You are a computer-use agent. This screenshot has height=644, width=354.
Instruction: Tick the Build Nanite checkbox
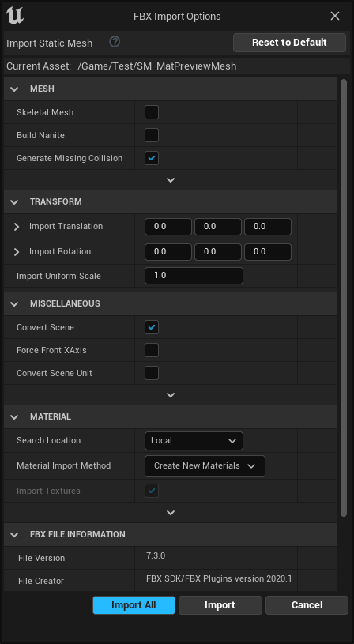click(x=152, y=135)
